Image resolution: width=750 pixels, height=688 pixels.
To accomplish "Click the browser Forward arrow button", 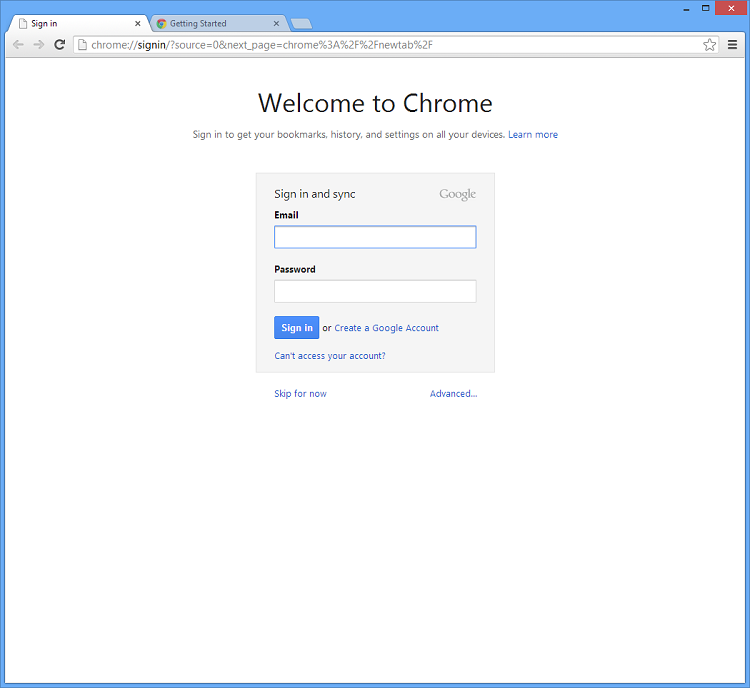I will (39, 45).
